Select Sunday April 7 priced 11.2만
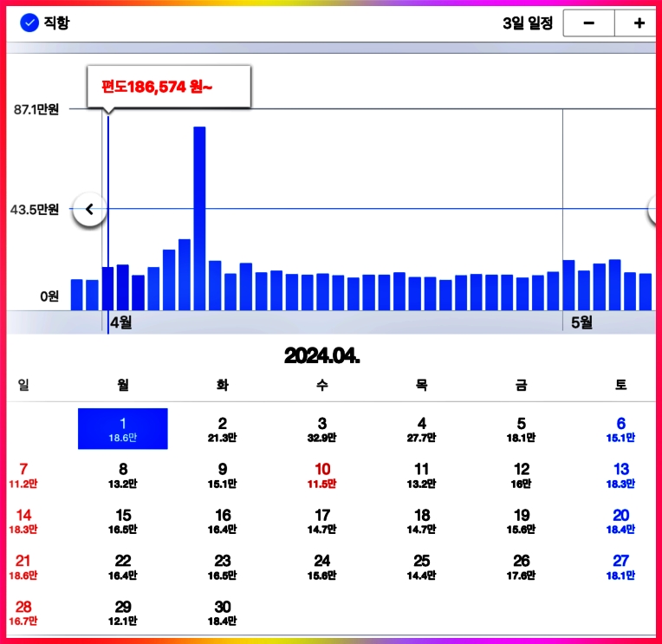The image size is (662, 644). click(23, 476)
